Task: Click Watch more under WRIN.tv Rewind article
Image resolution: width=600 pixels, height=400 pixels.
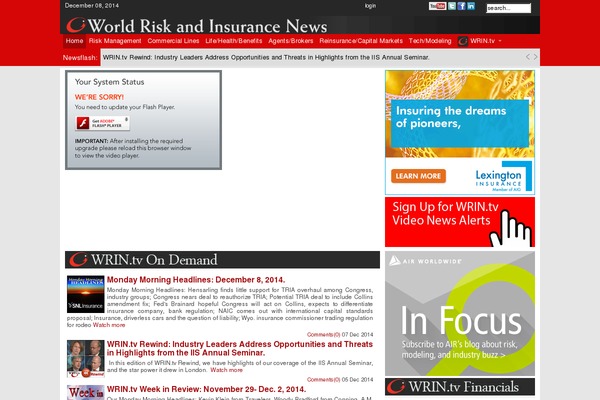Action: pos(227,370)
